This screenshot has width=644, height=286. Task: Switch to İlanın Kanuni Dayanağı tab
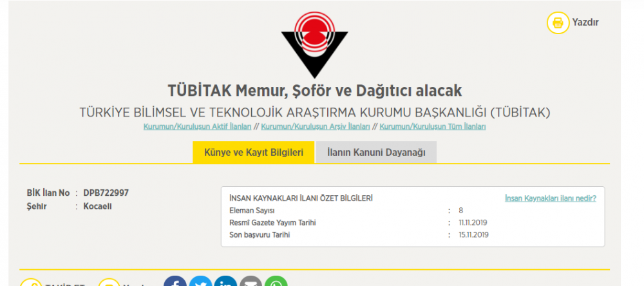376,153
